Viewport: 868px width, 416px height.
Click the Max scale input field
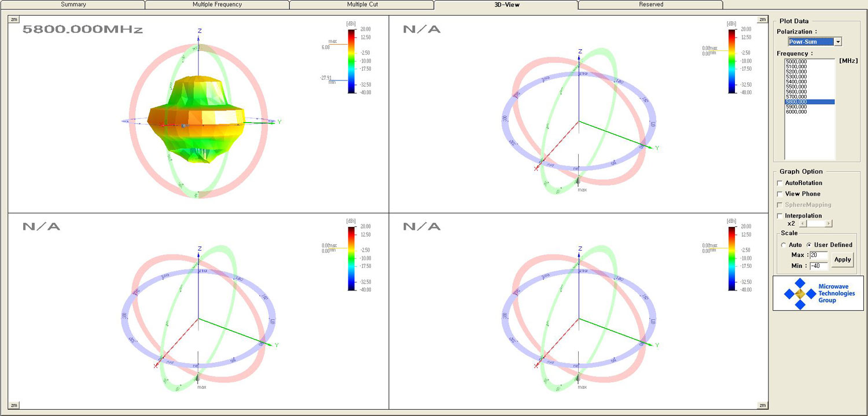(819, 255)
